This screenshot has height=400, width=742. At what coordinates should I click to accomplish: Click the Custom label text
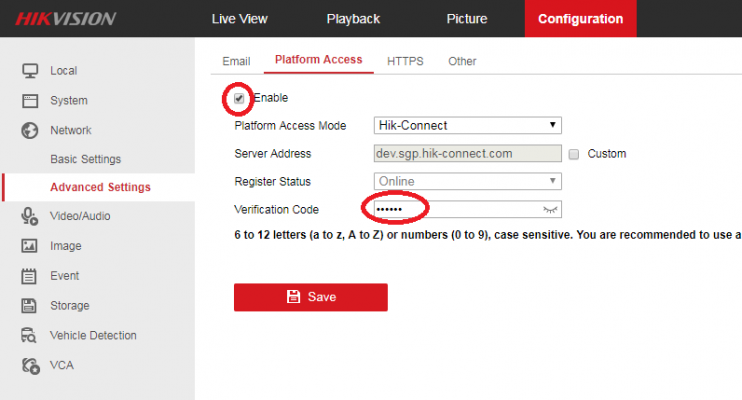(x=607, y=154)
